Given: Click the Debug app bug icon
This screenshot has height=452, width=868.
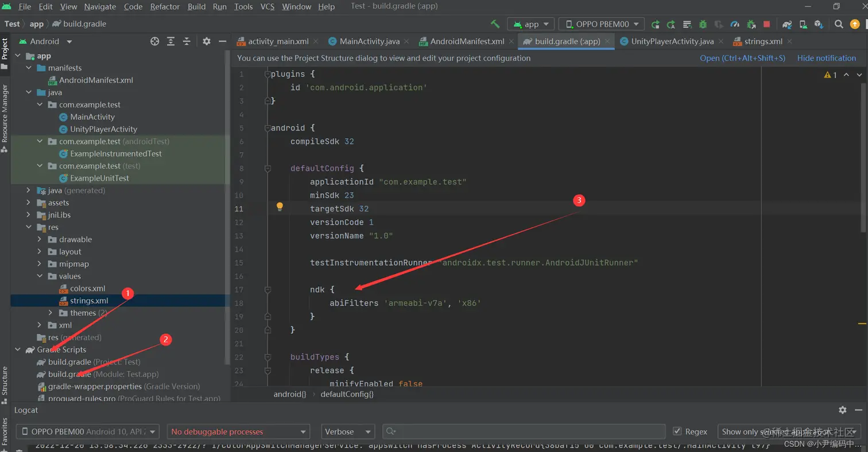Looking at the screenshot, I should coord(703,24).
